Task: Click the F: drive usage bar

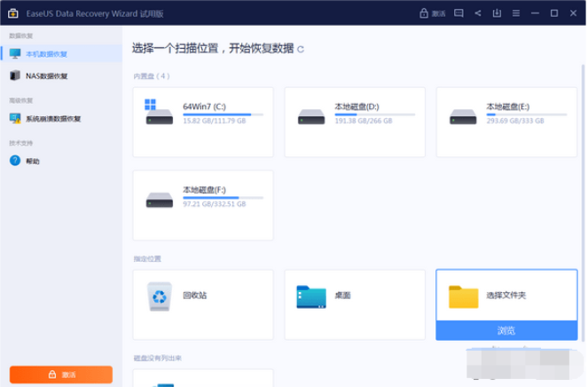Action: click(x=223, y=198)
